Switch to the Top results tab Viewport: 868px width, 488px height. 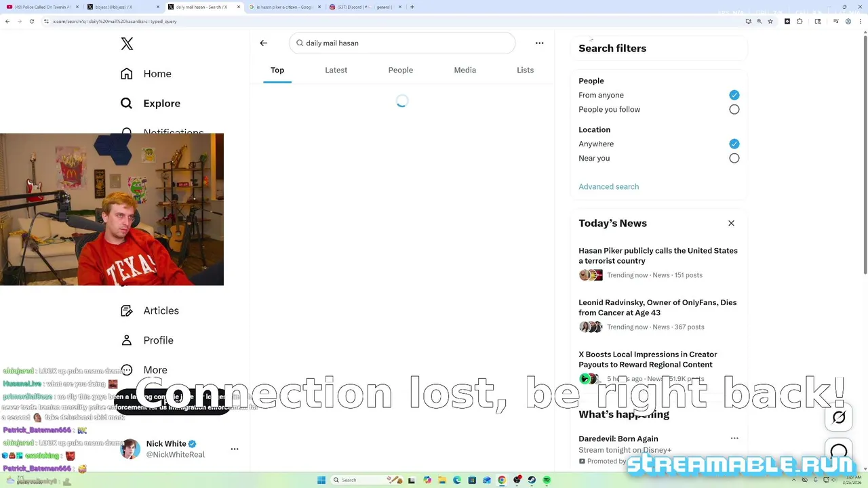(277, 70)
